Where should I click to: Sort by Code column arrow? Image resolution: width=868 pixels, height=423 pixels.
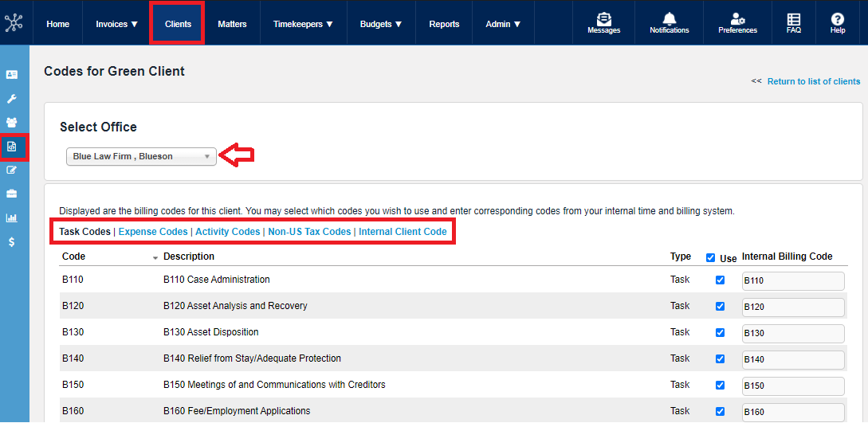[x=155, y=257]
